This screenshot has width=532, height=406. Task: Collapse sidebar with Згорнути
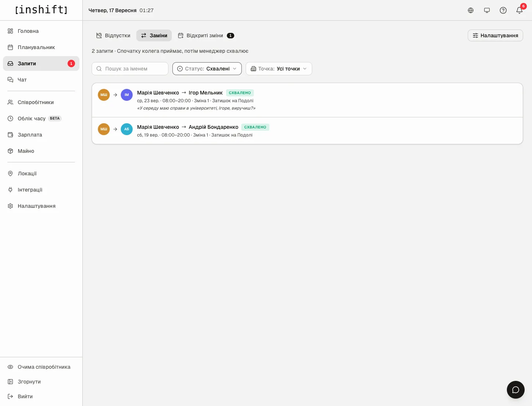[x=41, y=382]
